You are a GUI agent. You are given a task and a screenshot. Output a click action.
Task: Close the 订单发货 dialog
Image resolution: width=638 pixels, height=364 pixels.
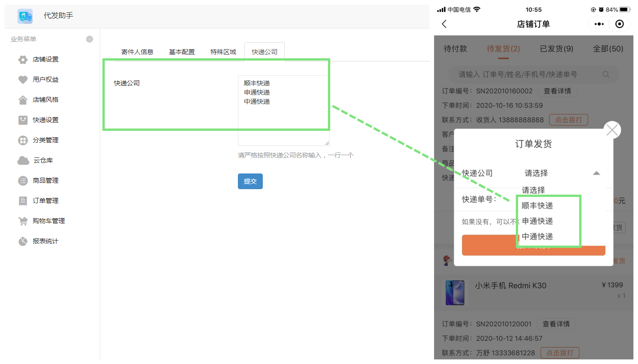point(612,130)
